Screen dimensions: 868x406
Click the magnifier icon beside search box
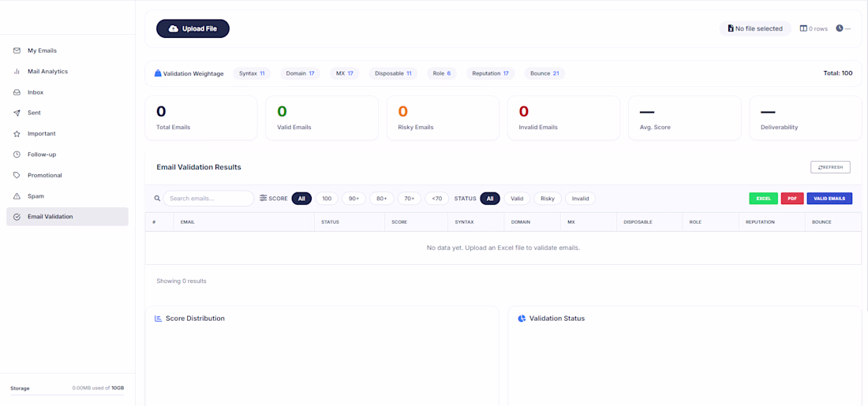(157, 198)
